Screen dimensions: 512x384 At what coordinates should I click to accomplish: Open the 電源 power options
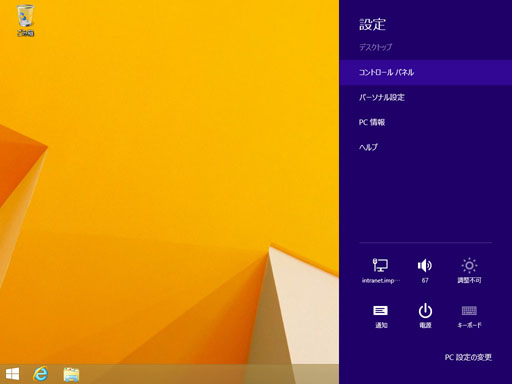point(425,311)
